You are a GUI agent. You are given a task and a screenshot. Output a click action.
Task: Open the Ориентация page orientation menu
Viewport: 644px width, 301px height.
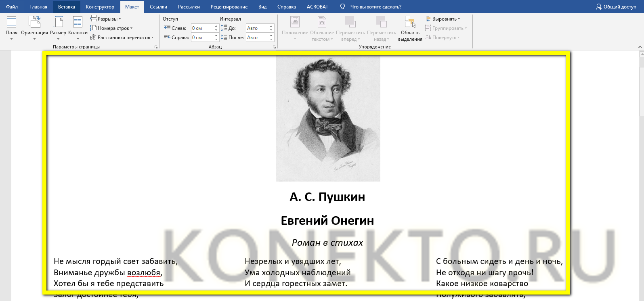coord(34,28)
